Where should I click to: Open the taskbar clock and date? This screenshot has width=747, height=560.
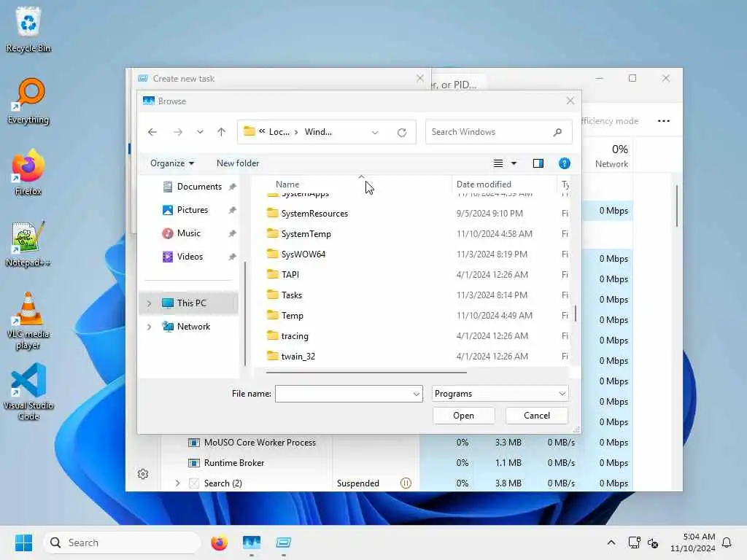point(693,542)
